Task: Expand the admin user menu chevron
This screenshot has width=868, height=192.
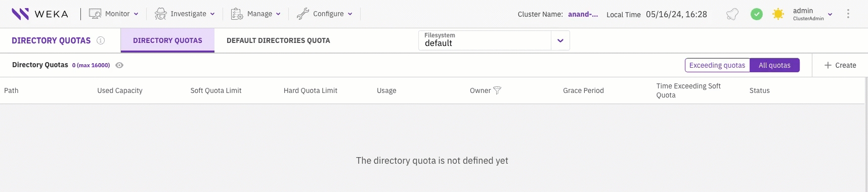Action: [830, 14]
